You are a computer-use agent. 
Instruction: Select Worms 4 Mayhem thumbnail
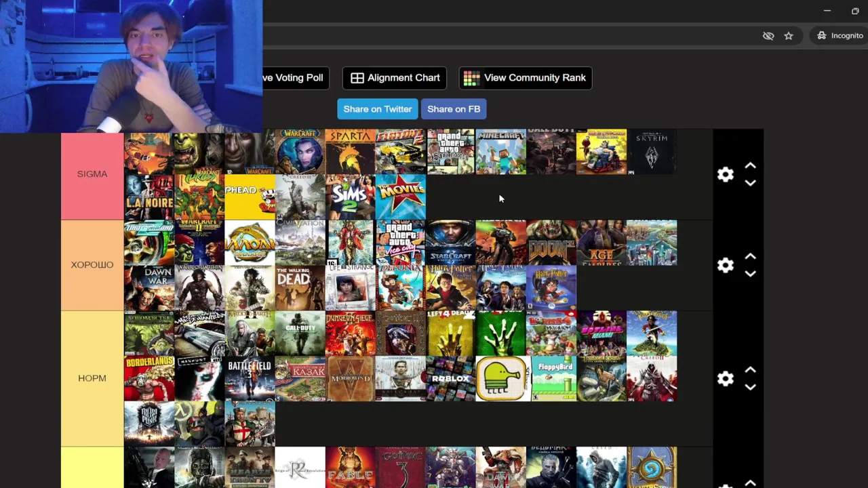(x=551, y=333)
